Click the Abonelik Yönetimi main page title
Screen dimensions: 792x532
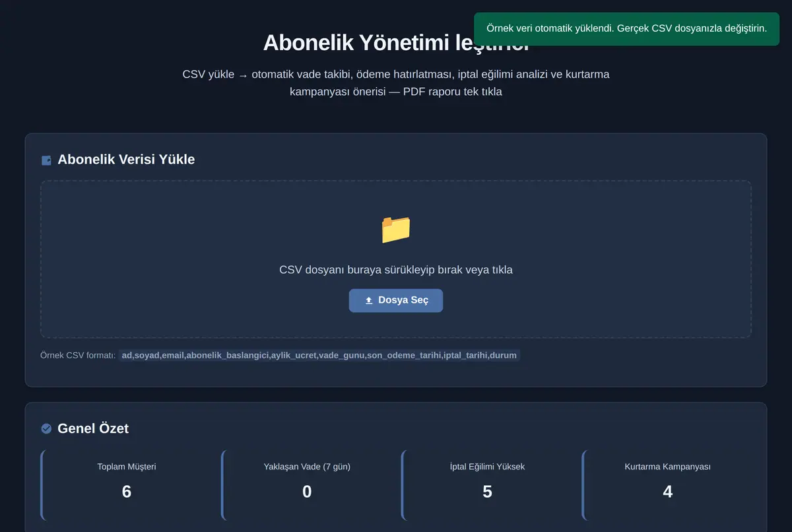(396, 42)
